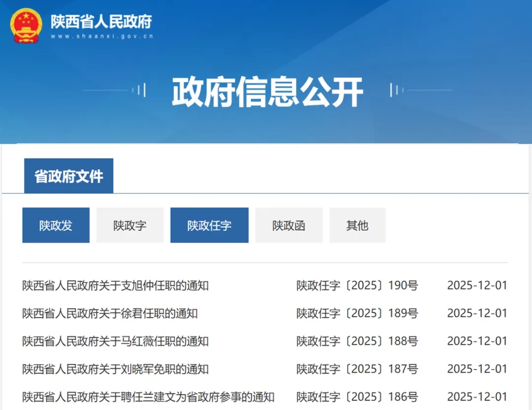The height and width of the screenshot is (410, 532).
Task: Click document number 陕政任字〔2025〕188号
Action: [x=357, y=341]
